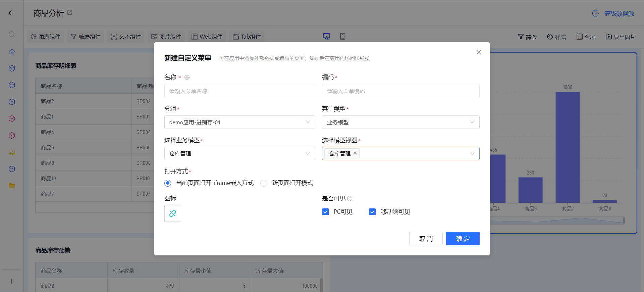Screen dimensions: 644x292
Task: Select 新页面打开模式 radio option
Action: [x=264, y=183]
